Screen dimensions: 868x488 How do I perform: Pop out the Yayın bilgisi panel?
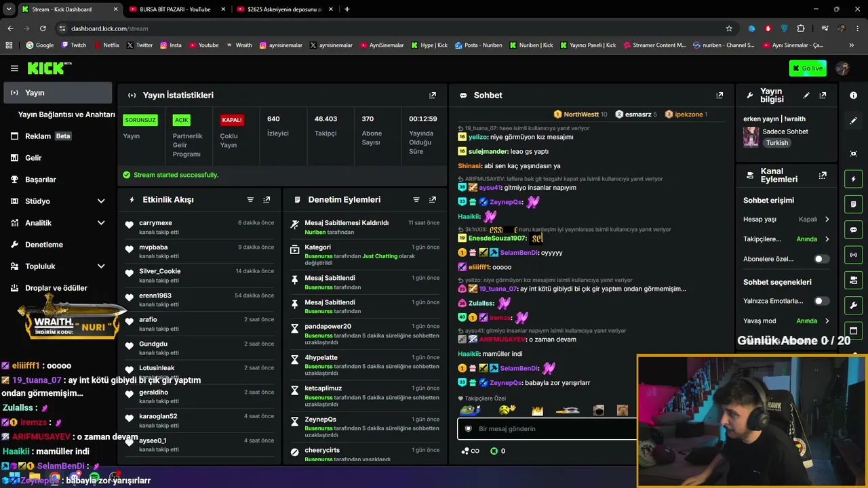pyautogui.click(x=823, y=96)
